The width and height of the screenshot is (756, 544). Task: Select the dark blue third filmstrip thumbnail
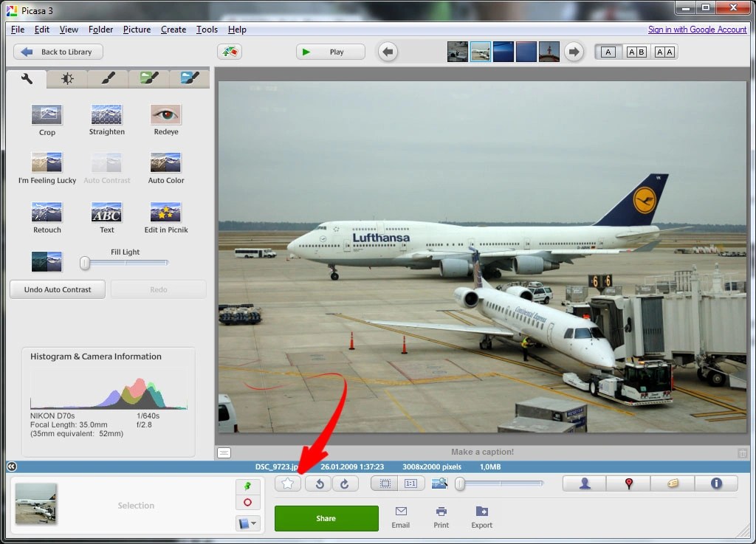tap(503, 52)
